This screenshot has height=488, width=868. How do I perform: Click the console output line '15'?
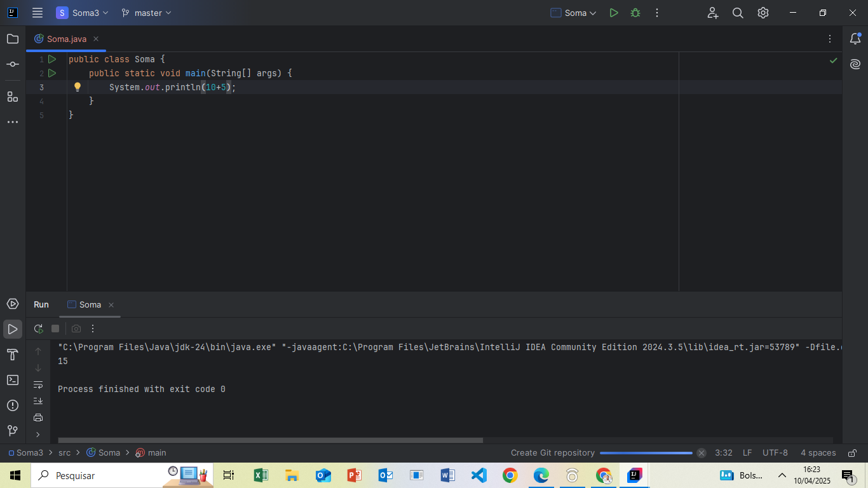63,362
